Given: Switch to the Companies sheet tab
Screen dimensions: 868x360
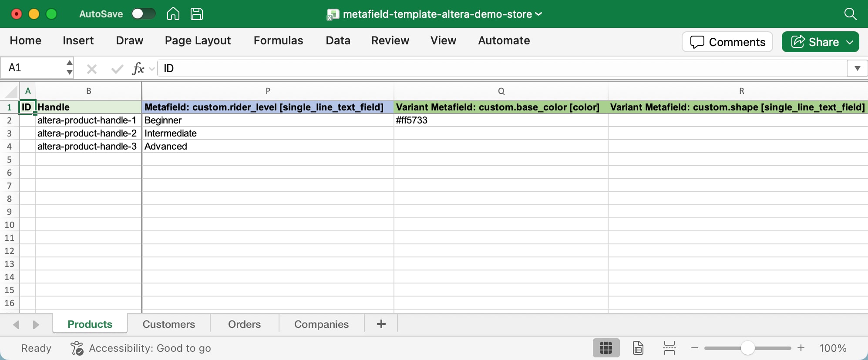Looking at the screenshot, I should pyautogui.click(x=321, y=324).
